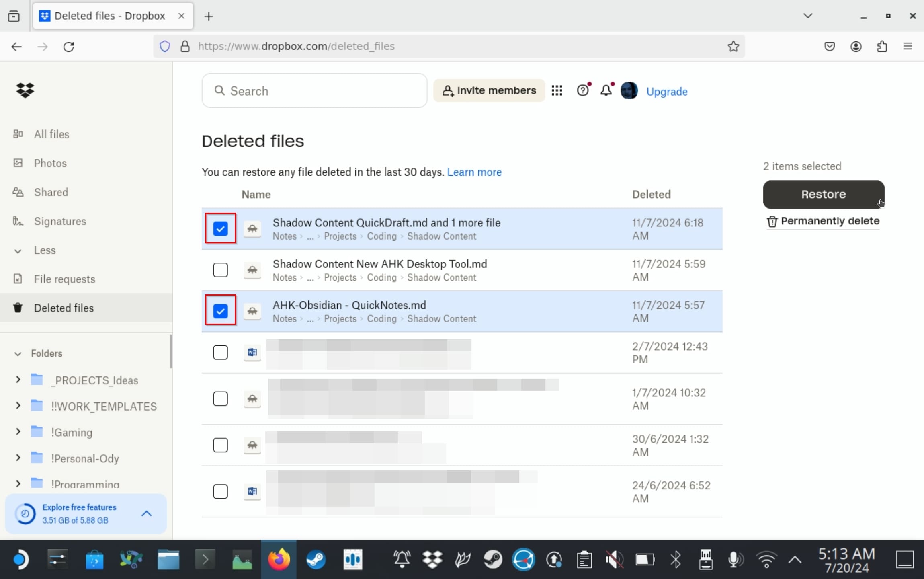Open the account avatar menu
The width and height of the screenshot is (924, 579).
pos(629,90)
